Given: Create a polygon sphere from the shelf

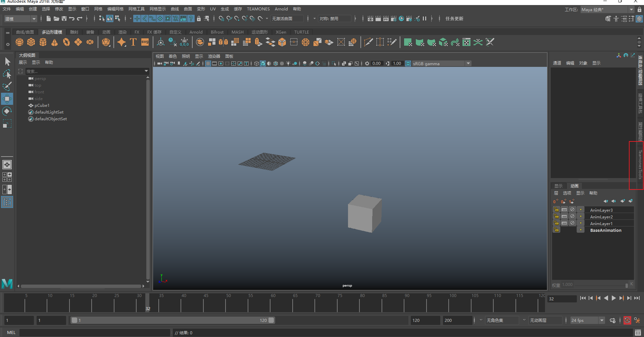Looking at the screenshot, I should pos(19,42).
